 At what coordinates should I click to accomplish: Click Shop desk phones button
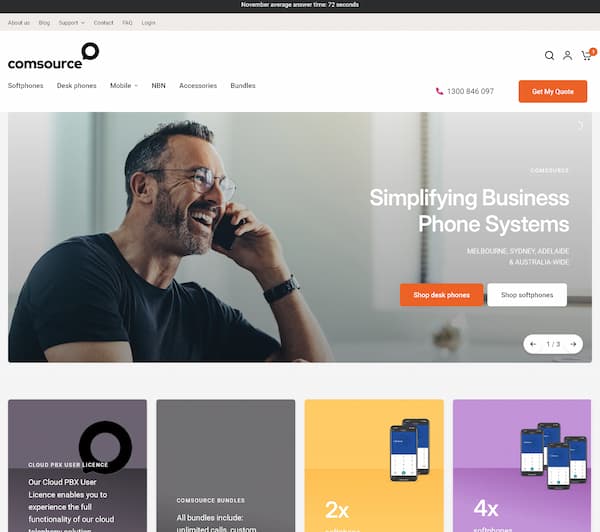click(x=442, y=295)
